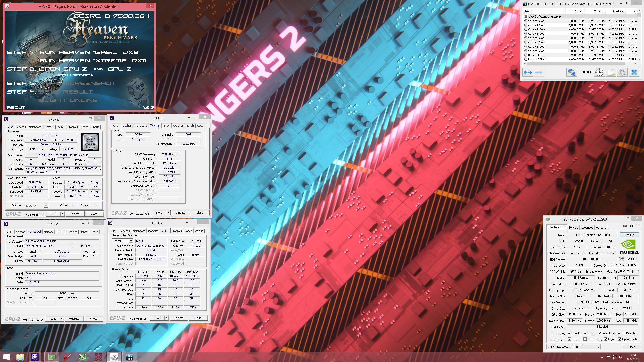Click Lookup button in GPU-Z
Viewport: 644px width, 362px height.
click(x=629, y=235)
